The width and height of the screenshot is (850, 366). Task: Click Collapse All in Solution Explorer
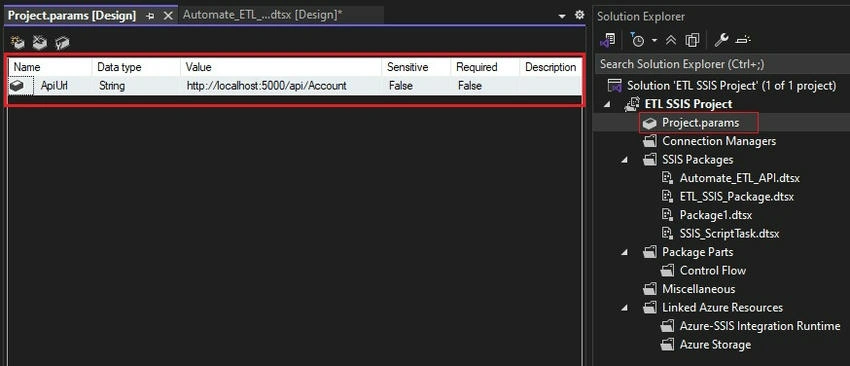tap(671, 40)
